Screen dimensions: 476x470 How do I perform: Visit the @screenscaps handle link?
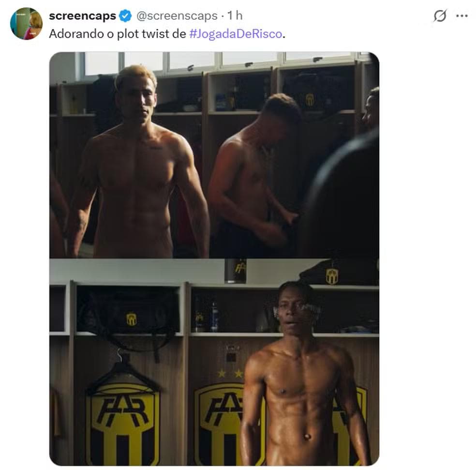(x=177, y=16)
